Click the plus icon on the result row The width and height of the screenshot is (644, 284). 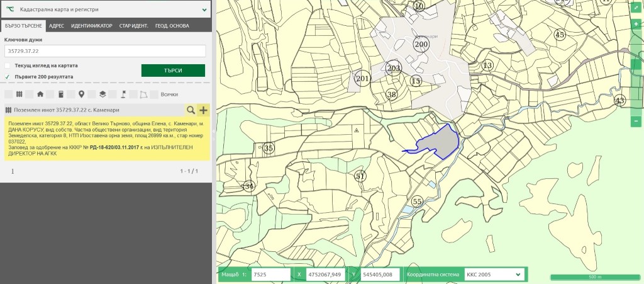(x=203, y=110)
